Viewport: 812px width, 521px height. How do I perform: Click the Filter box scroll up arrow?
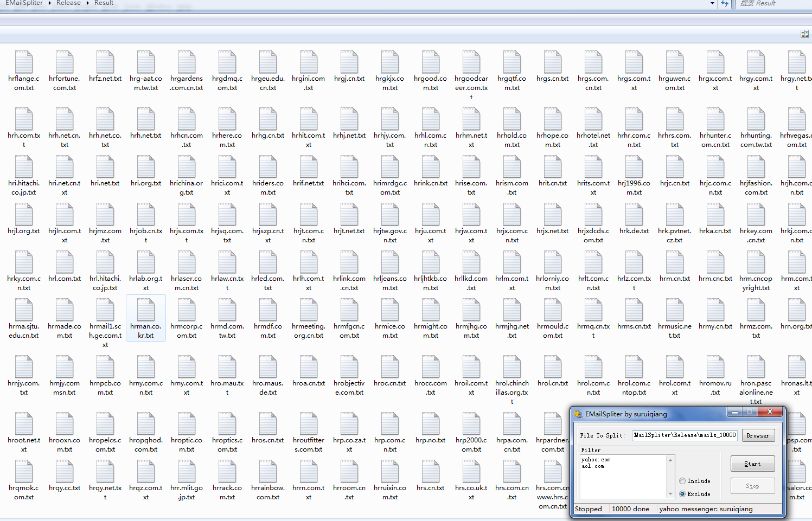671,460
